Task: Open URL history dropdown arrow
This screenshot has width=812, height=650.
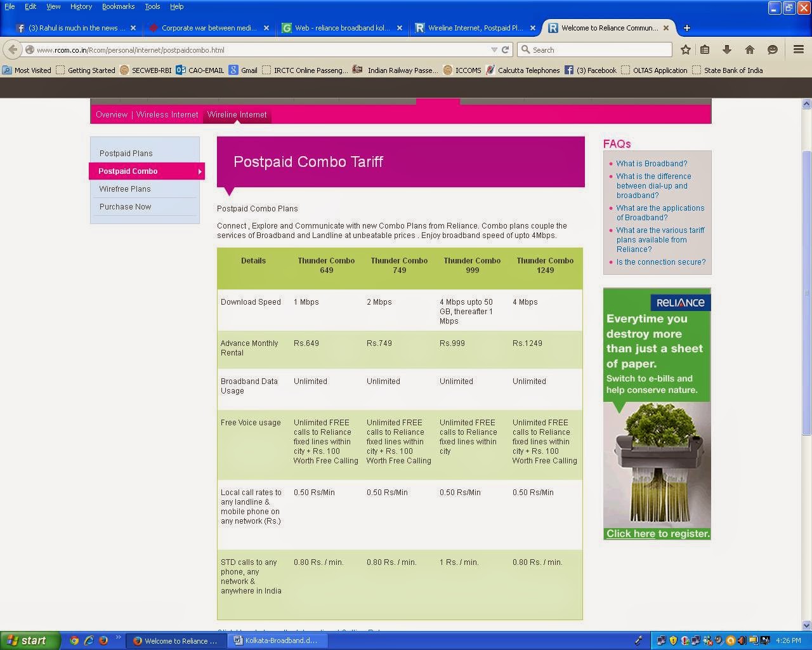Action: click(x=494, y=50)
